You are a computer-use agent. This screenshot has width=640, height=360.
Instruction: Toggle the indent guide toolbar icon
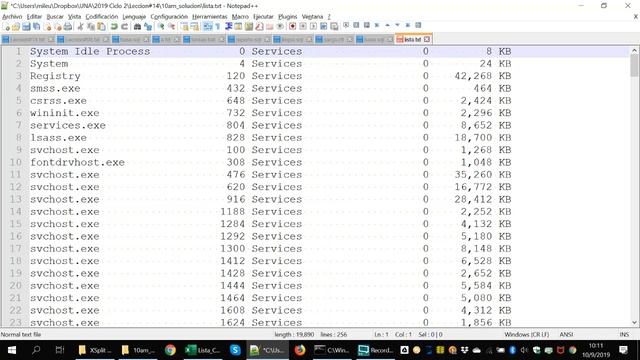click(x=228, y=27)
